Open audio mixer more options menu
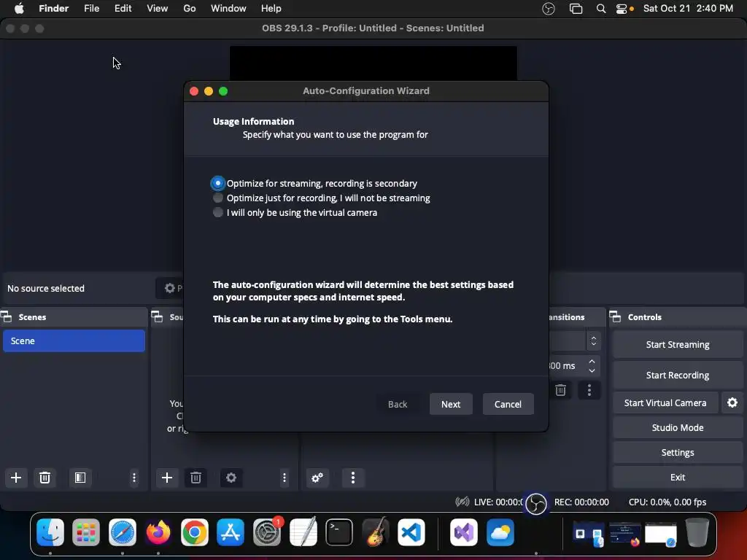The height and width of the screenshot is (560, 747). pos(353,478)
